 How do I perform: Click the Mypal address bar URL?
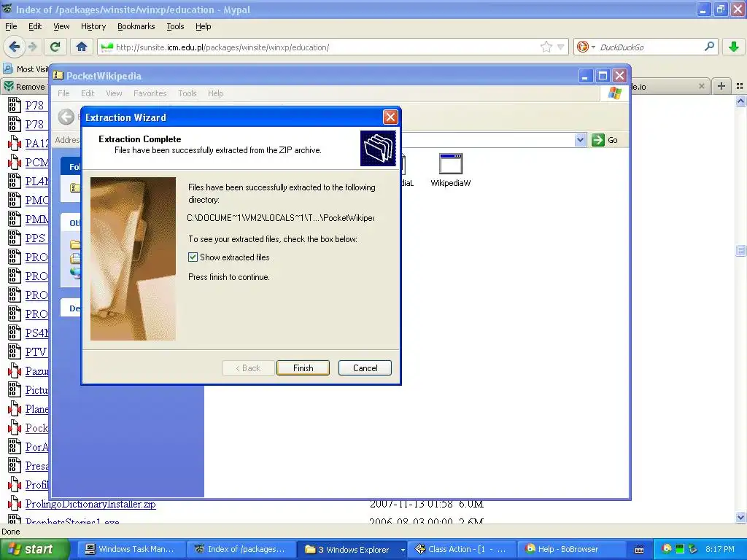(x=222, y=47)
